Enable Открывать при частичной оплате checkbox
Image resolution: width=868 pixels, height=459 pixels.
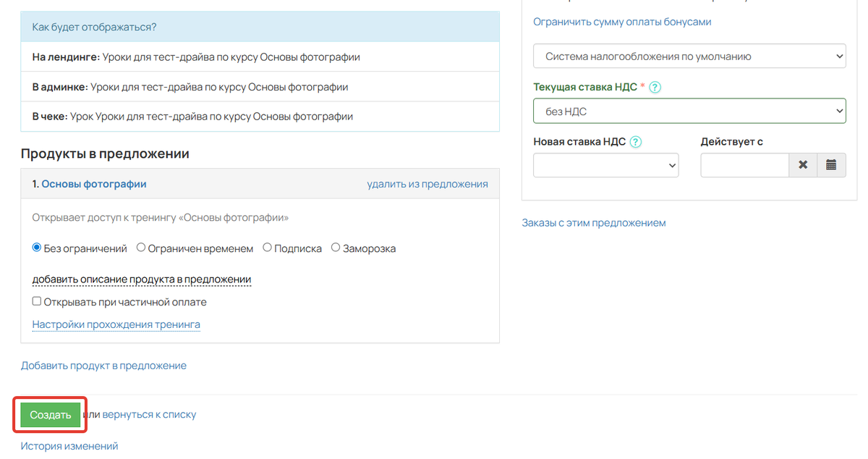coord(36,301)
